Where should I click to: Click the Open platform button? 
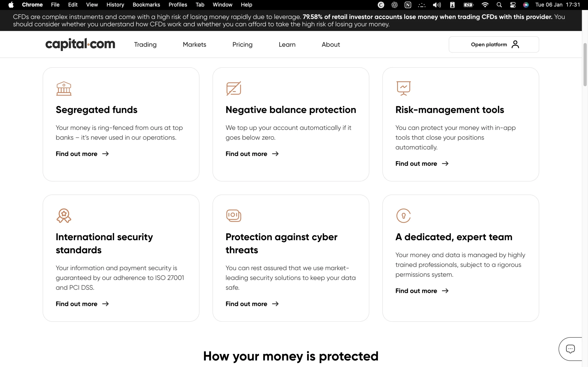[x=493, y=44]
